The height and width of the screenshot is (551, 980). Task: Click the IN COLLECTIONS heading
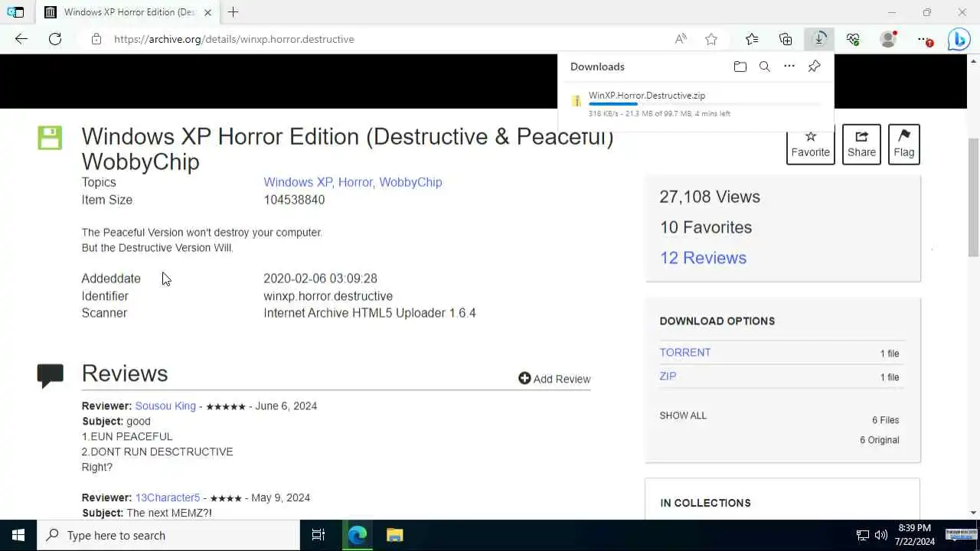click(705, 503)
